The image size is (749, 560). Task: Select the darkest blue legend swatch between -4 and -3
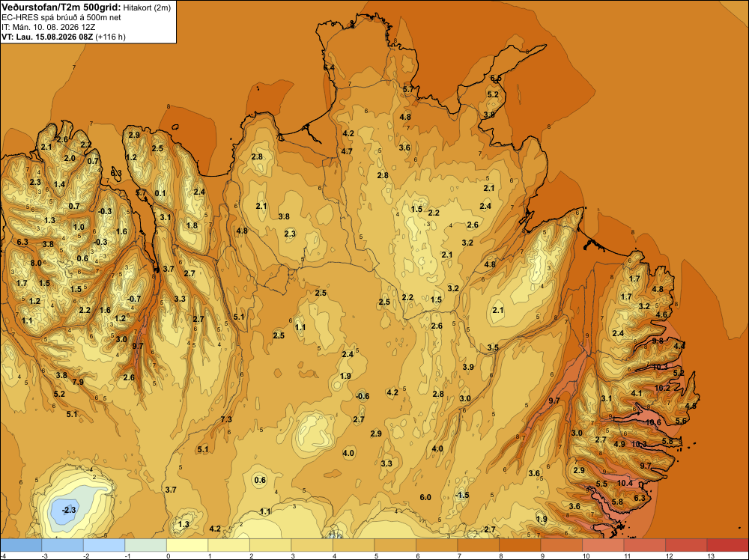point(21,545)
